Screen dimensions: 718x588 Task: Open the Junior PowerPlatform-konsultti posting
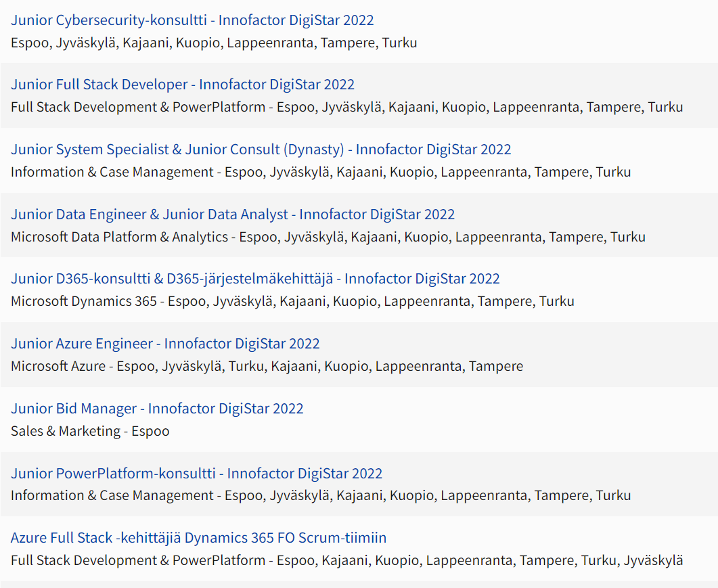pyautogui.click(x=196, y=474)
